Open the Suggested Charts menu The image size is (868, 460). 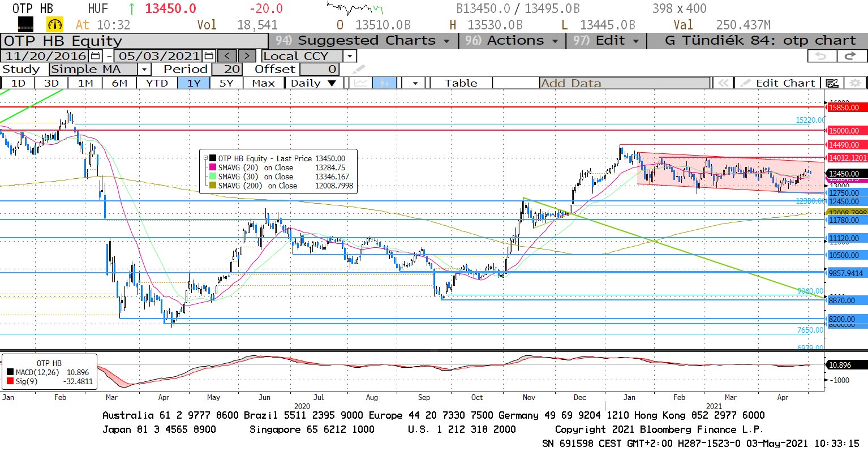point(362,41)
